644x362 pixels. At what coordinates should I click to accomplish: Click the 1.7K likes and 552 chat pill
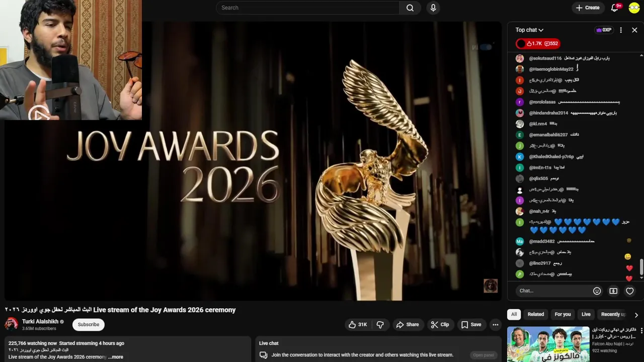[538, 44]
